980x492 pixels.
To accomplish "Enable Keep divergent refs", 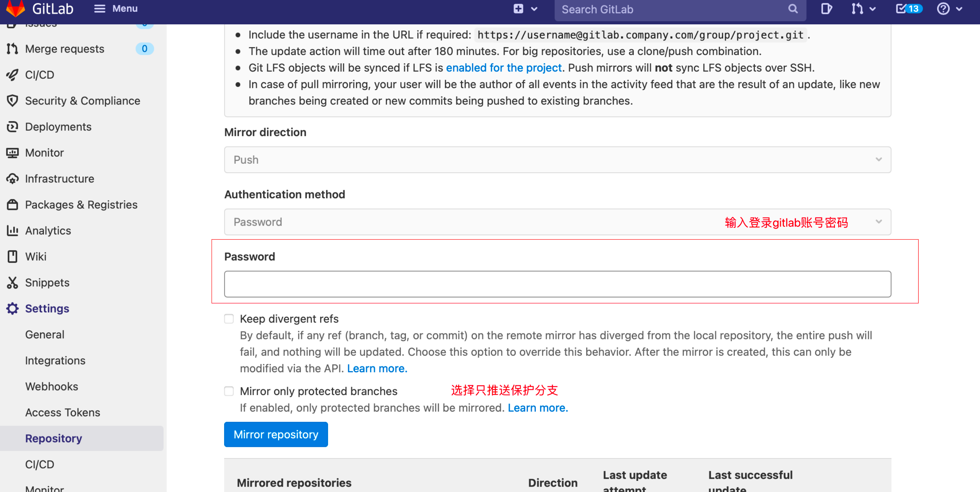I will click(229, 319).
